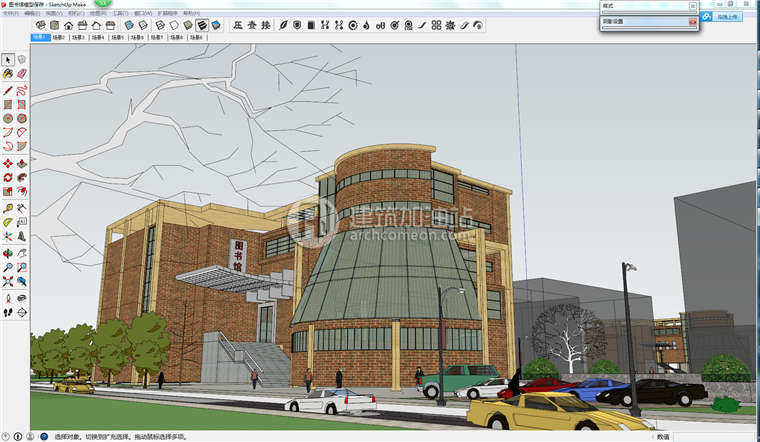Pick the Paint Bucket tool

tap(8, 73)
